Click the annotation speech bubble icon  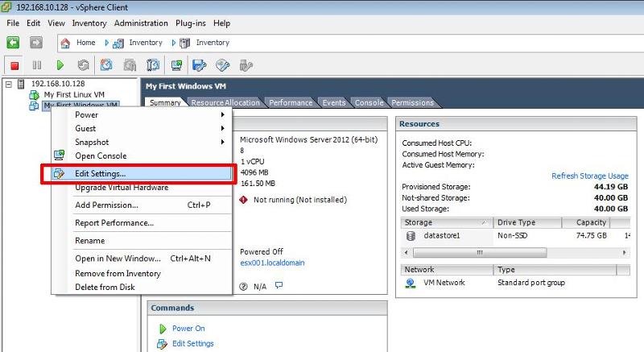279,285
